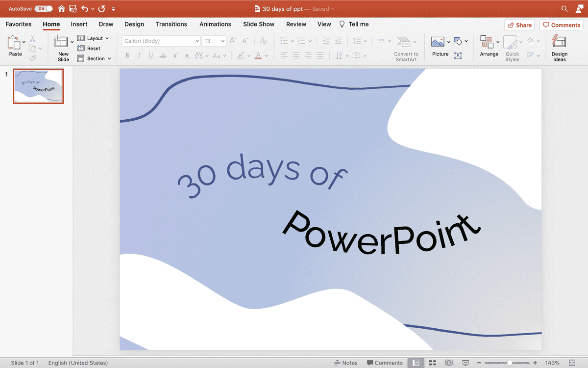Toggle the AutoSave switch
This screenshot has width=588, height=368.
(x=44, y=9)
